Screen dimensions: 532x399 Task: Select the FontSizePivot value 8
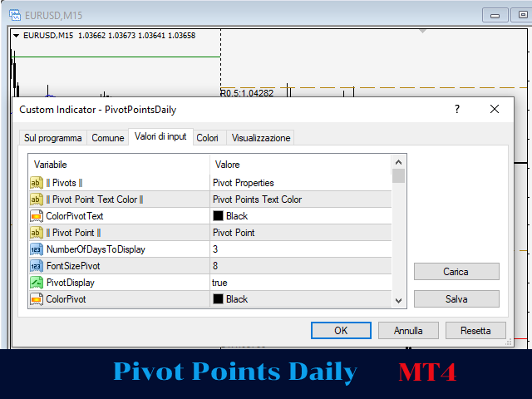pyautogui.click(x=215, y=266)
